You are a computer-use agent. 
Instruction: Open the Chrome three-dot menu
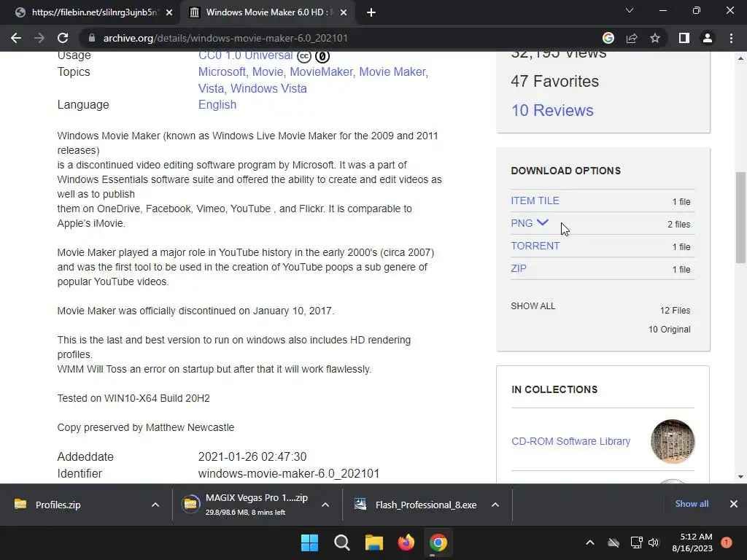(731, 38)
